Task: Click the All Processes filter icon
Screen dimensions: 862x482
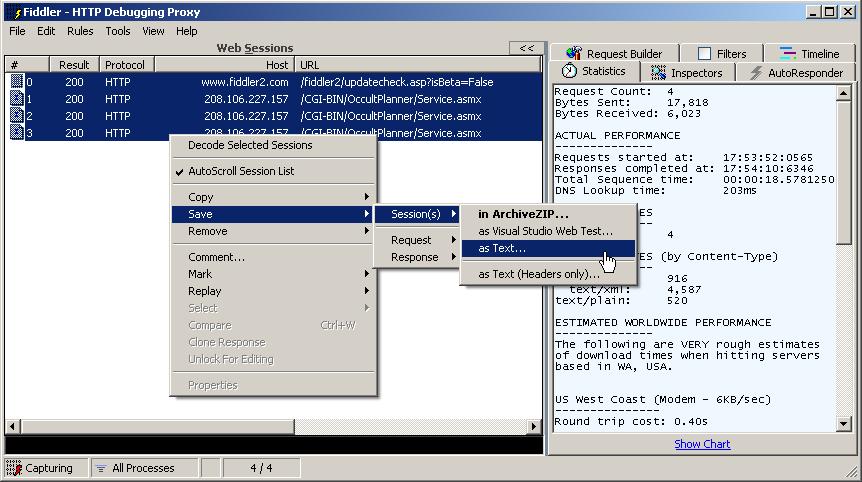Action: click(101, 468)
